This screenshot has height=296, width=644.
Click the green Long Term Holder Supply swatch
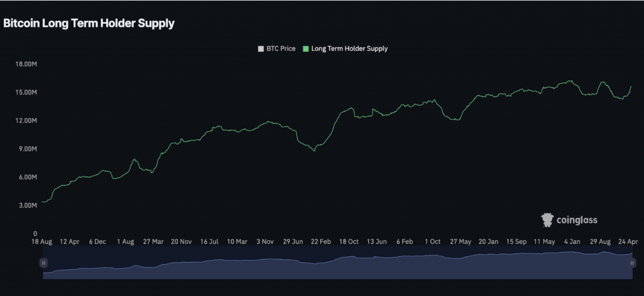pyautogui.click(x=306, y=48)
